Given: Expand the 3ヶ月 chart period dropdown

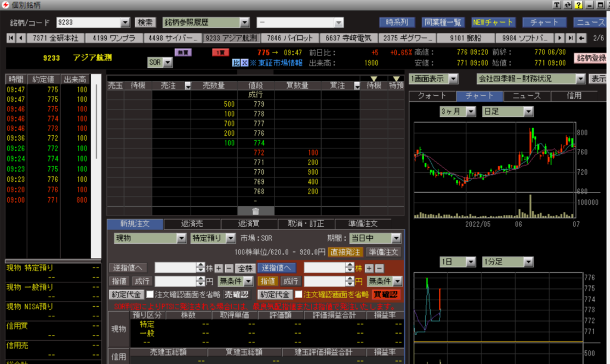Looking at the screenshot, I should [471, 111].
